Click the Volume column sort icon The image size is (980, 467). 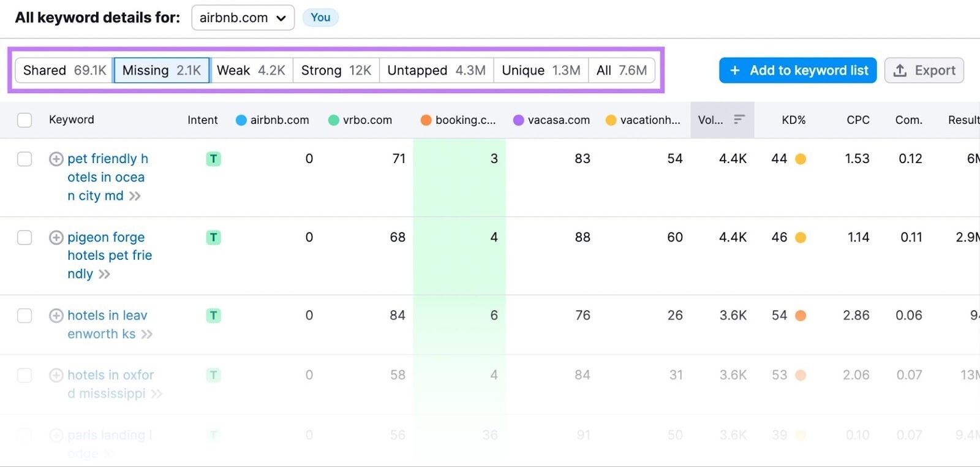739,120
